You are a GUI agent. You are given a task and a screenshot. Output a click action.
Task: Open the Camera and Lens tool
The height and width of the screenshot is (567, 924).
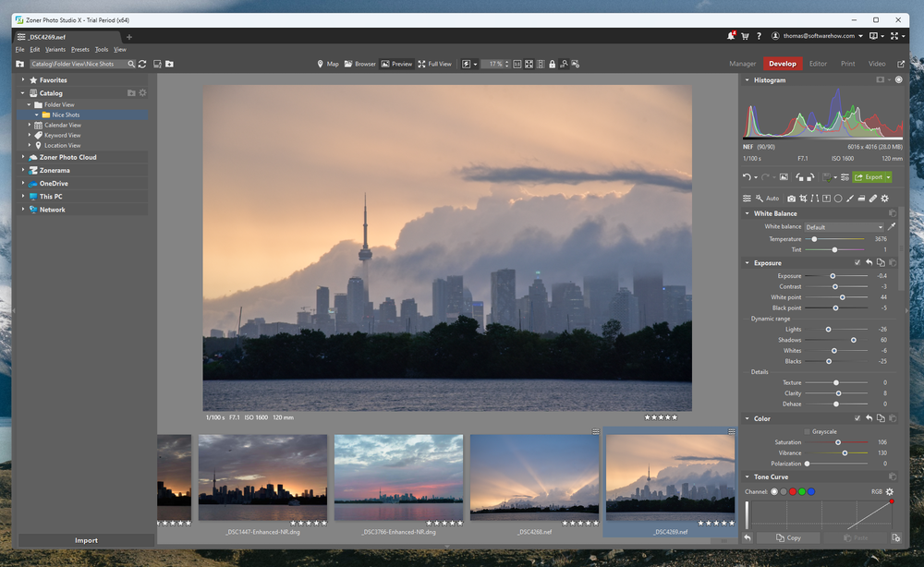coord(792,199)
